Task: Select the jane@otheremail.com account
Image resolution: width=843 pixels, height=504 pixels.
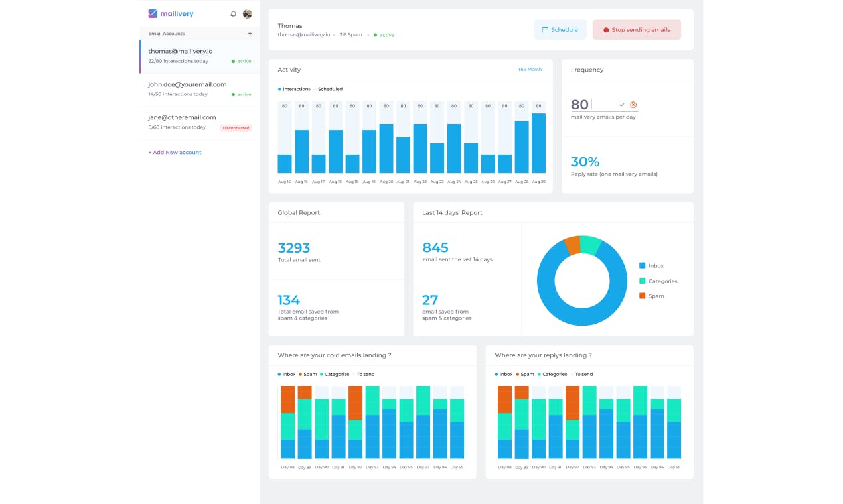Action: coord(200,123)
